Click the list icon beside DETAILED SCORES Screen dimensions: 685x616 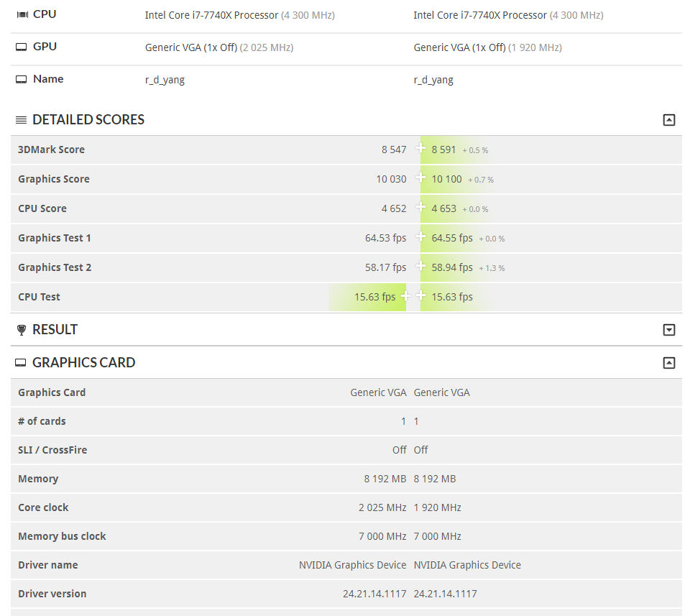22,120
